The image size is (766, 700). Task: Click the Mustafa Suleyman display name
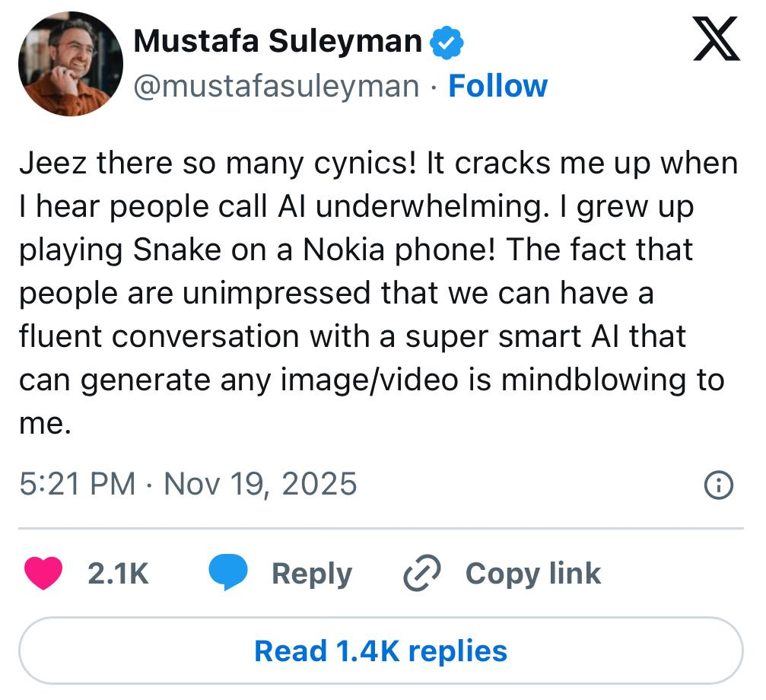(277, 41)
